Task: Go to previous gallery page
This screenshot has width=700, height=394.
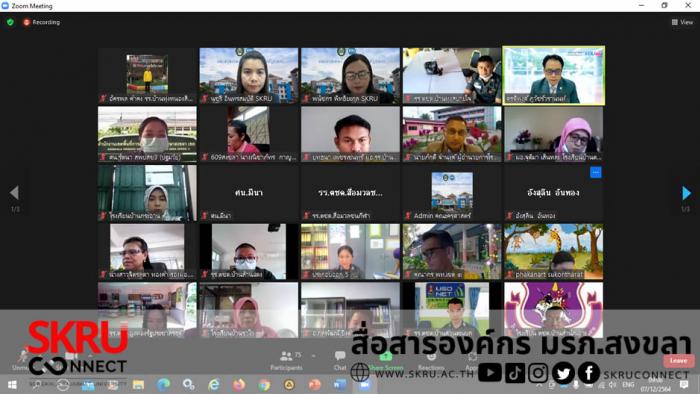Action: (14, 193)
